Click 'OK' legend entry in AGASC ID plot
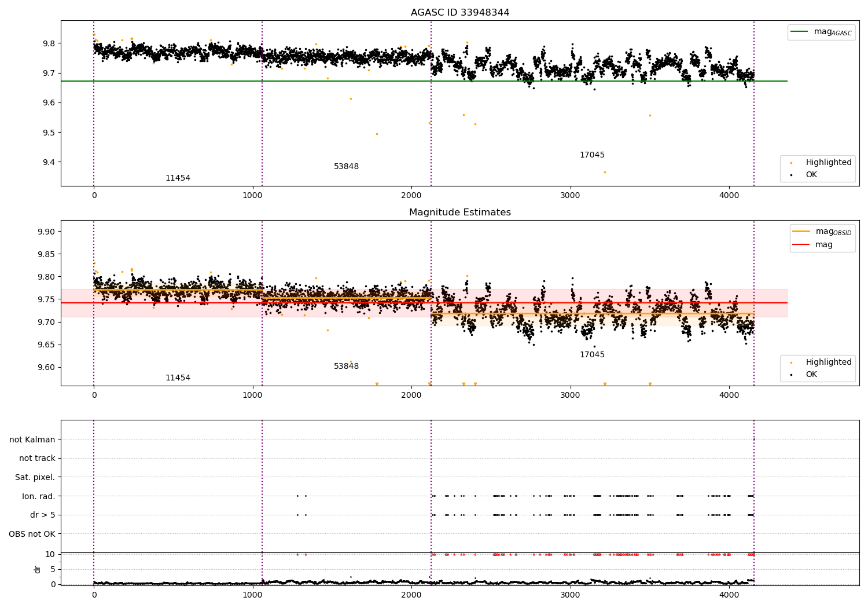This screenshot has height=608, width=868. pos(811,174)
